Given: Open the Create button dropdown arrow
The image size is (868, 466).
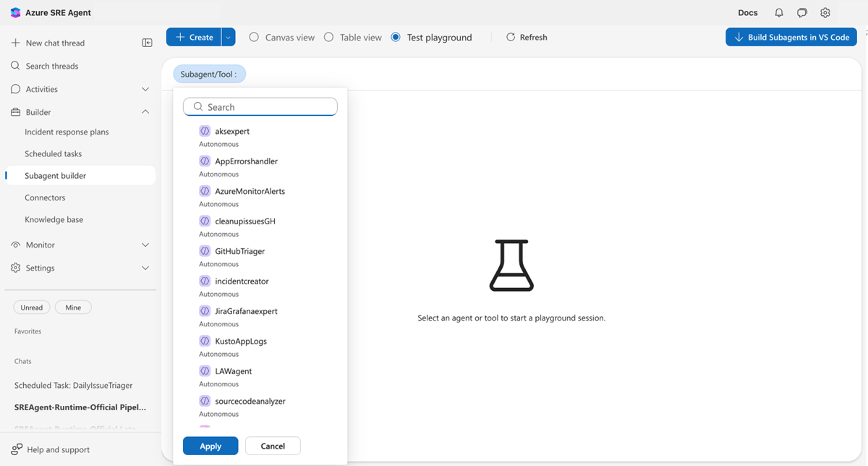Looking at the screenshot, I should pyautogui.click(x=226, y=37).
